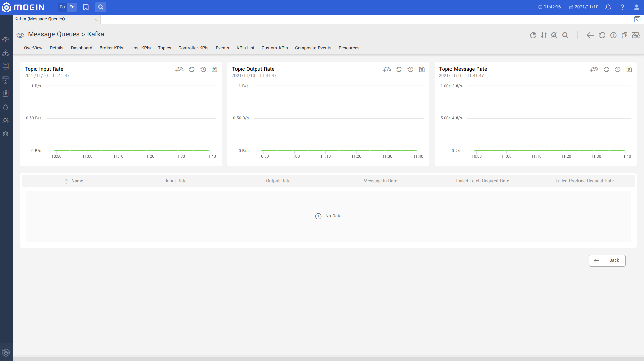
Task: Toggle the eye icon beside Message Queues
Action: [20, 35]
